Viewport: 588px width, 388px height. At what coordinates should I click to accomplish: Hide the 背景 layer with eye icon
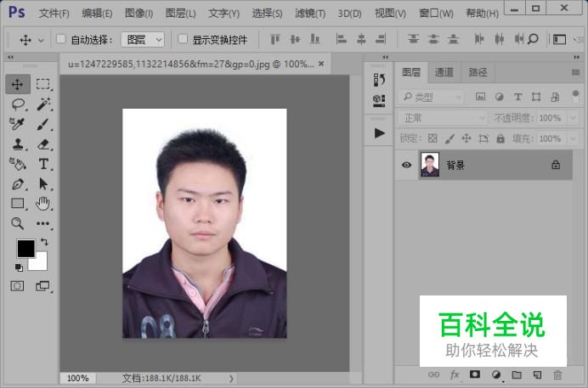(406, 165)
